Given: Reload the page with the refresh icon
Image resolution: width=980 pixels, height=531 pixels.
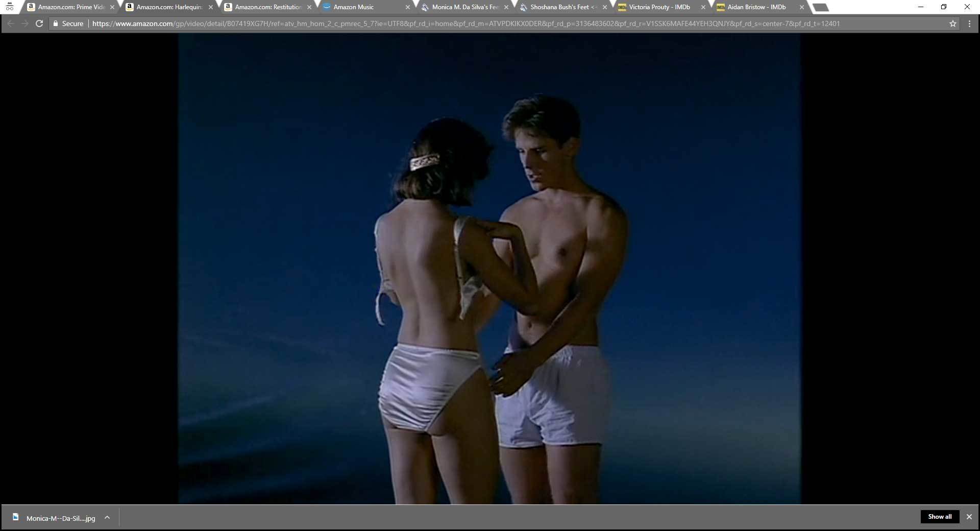Looking at the screenshot, I should (x=39, y=23).
